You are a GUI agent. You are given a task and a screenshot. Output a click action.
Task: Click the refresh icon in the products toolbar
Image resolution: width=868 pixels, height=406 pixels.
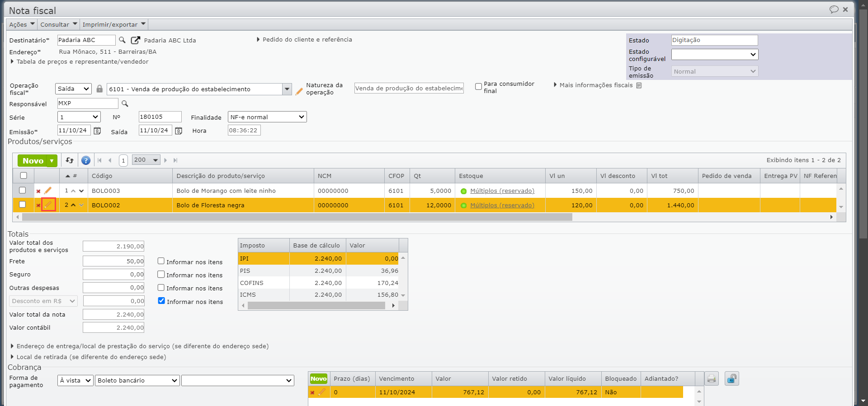[x=70, y=160]
